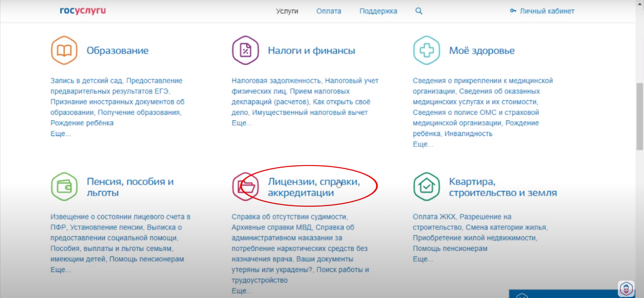Image resolution: width=644 pixels, height=298 pixels.
Task: Expand Моё здоровье list with Еще link
Action: [423, 144]
